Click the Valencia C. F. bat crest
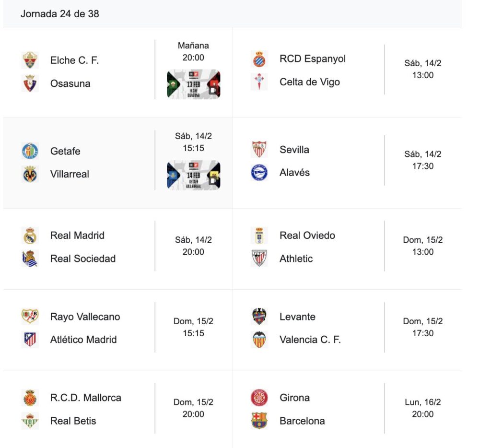The width and height of the screenshot is (491, 448). point(259,340)
